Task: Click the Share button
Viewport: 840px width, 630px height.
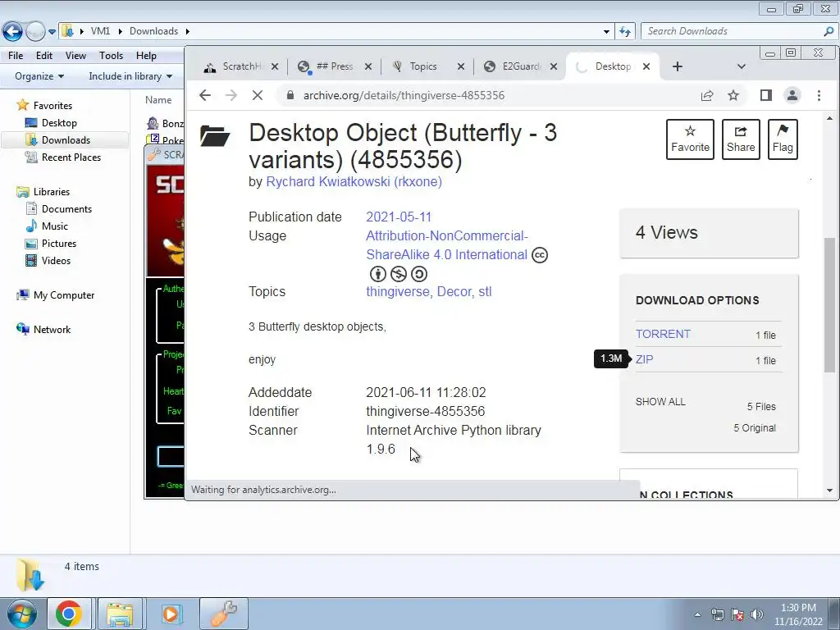Action: click(x=741, y=139)
